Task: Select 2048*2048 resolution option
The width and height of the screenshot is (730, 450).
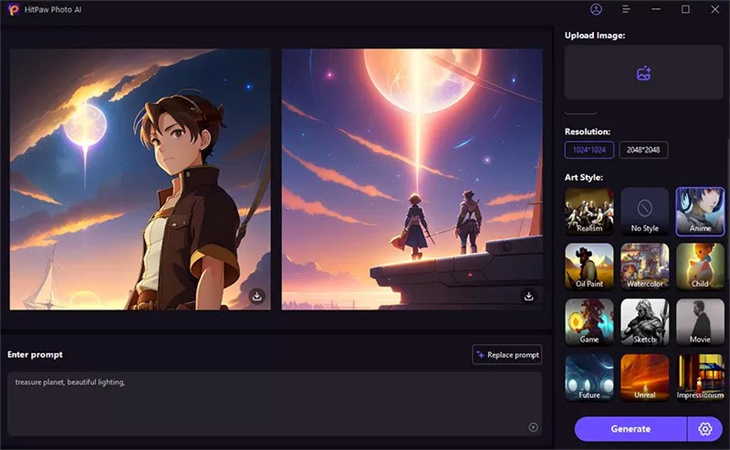Action: 643,150
